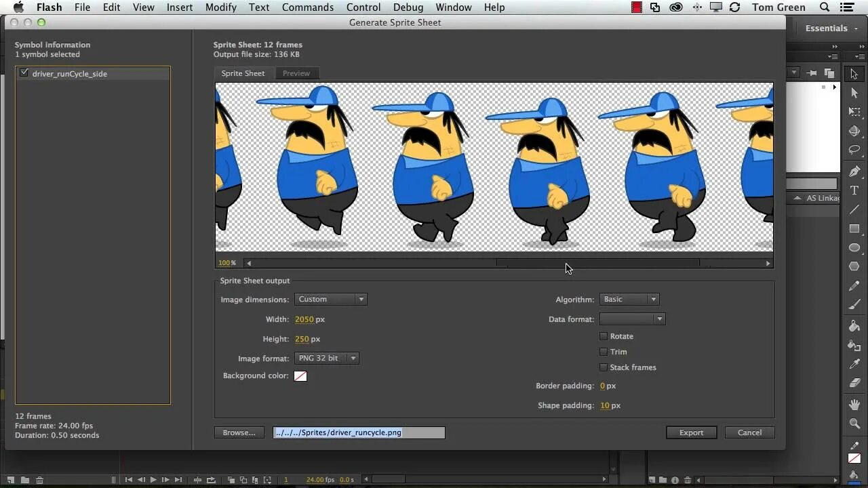Open the Control menu
The width and height of the screenshot is (868, 488).
[363, 7]
